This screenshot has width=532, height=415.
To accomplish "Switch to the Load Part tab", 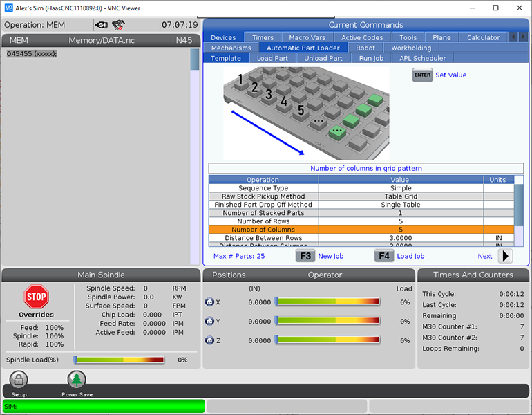I will click(272, 59).
